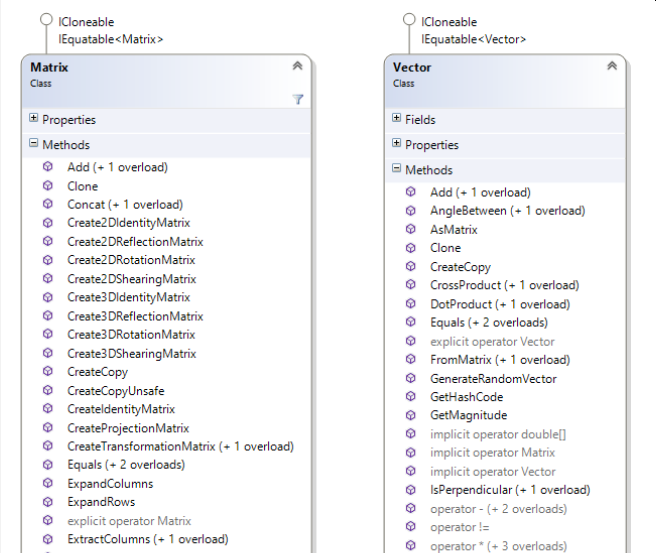Screen dimensions: 656x553
Task: Collapse the Methods section in the Matrix class
Action: tap(33, 143)
